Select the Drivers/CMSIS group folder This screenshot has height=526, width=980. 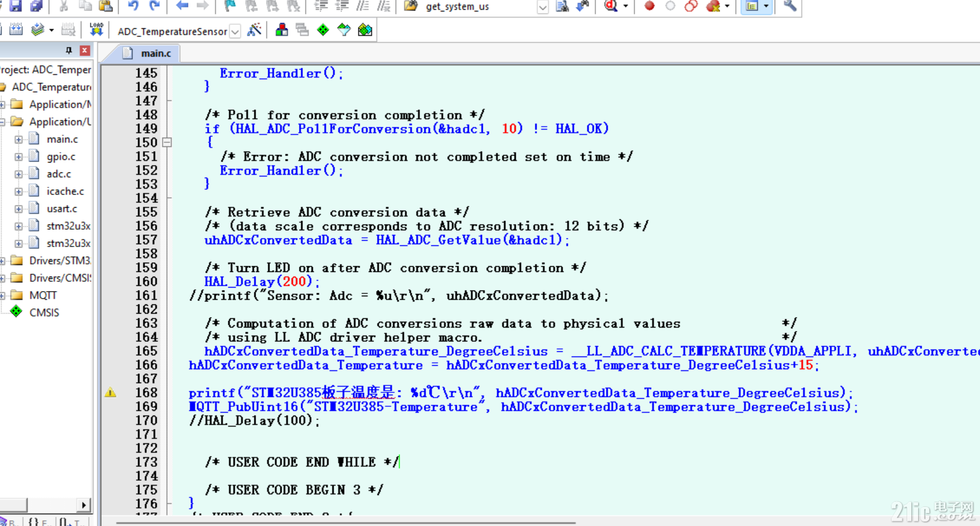(60, 278)
